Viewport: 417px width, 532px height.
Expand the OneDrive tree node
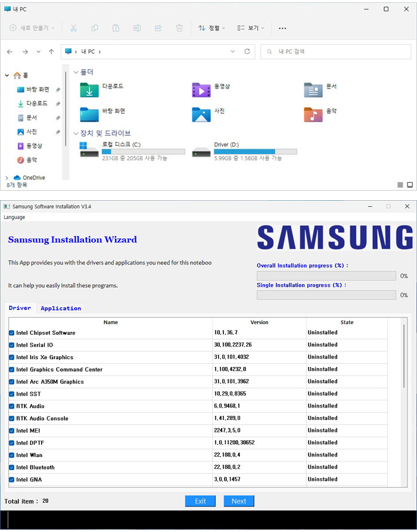point(7,178)
